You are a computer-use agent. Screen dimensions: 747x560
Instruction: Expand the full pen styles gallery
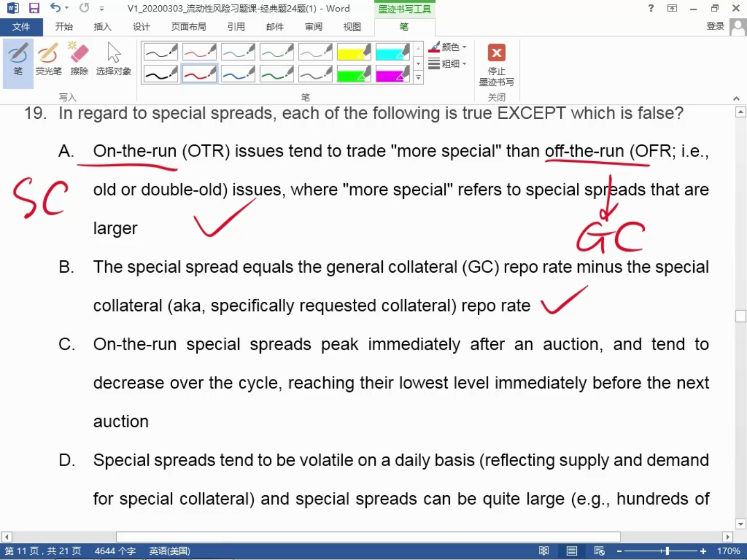[x=418, y=78]
